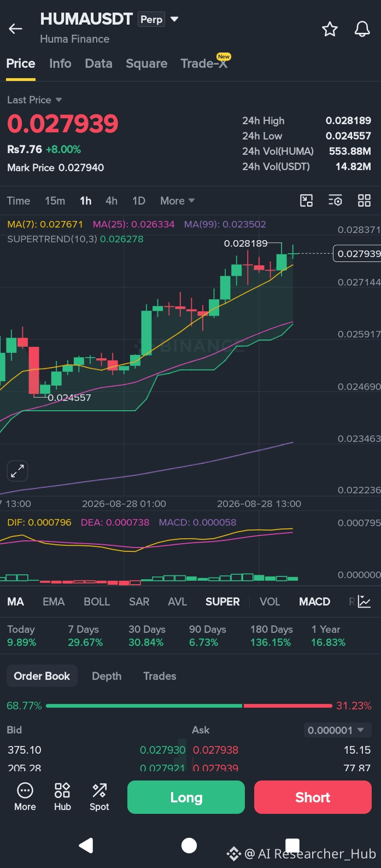Select the Order Book tab
This screenshot has height=868, width=381.
(x=42, y=676)
